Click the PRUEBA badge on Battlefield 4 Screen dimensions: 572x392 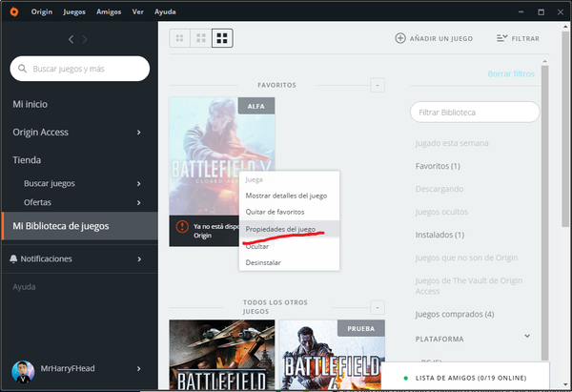360,328
